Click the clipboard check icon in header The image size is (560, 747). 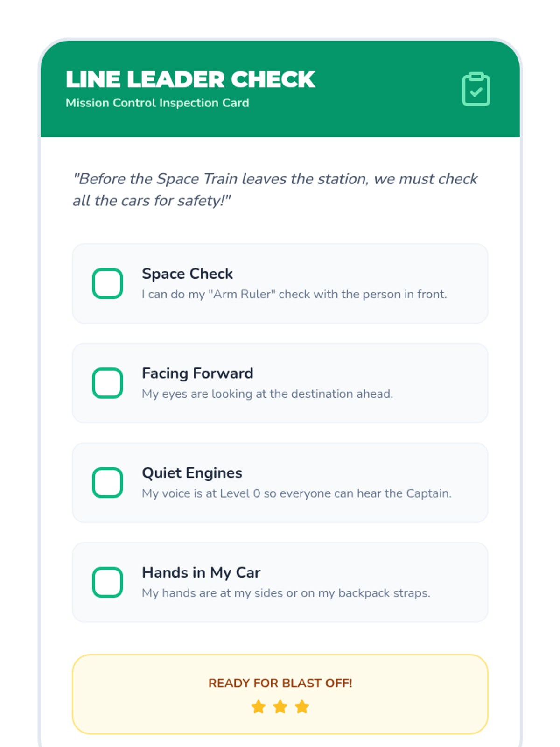476,89
